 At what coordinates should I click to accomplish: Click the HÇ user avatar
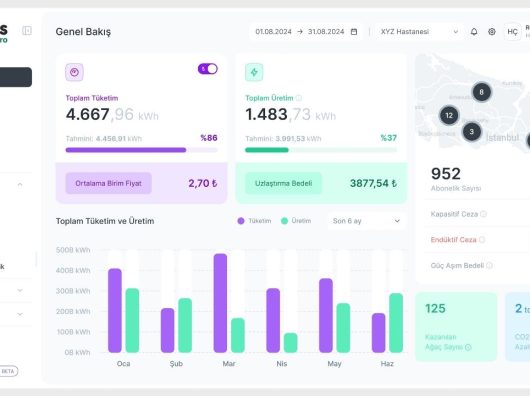pyautogui.click(x=512, y=32)
